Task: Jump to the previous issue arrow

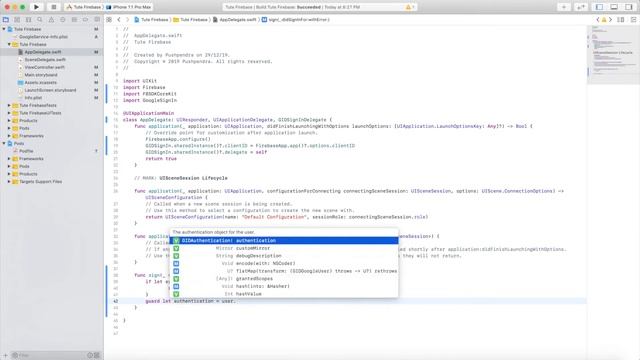Action: tap(598, 20)
